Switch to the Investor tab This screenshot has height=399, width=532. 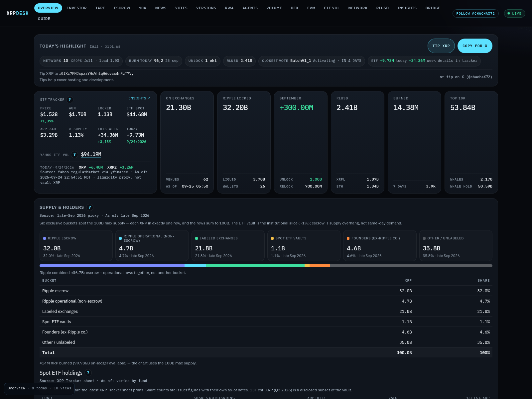(77, 8)
